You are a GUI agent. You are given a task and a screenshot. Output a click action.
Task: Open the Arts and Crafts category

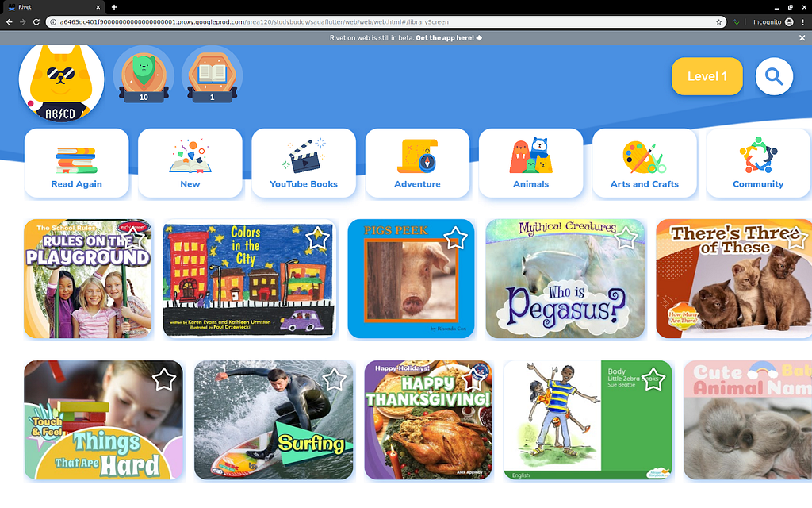pos(644,164)
